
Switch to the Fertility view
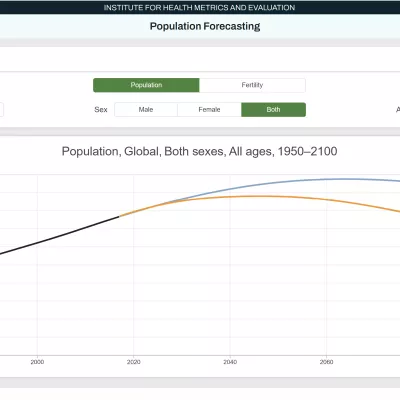252,85
